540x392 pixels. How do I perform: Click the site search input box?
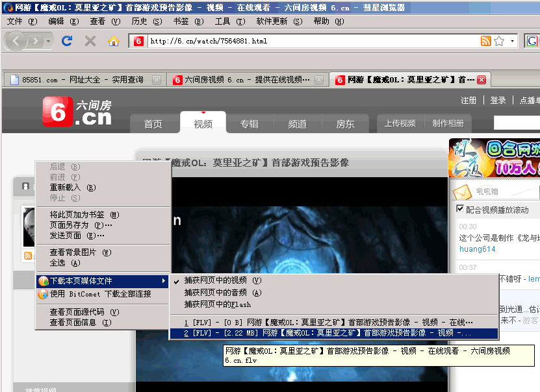517,123
